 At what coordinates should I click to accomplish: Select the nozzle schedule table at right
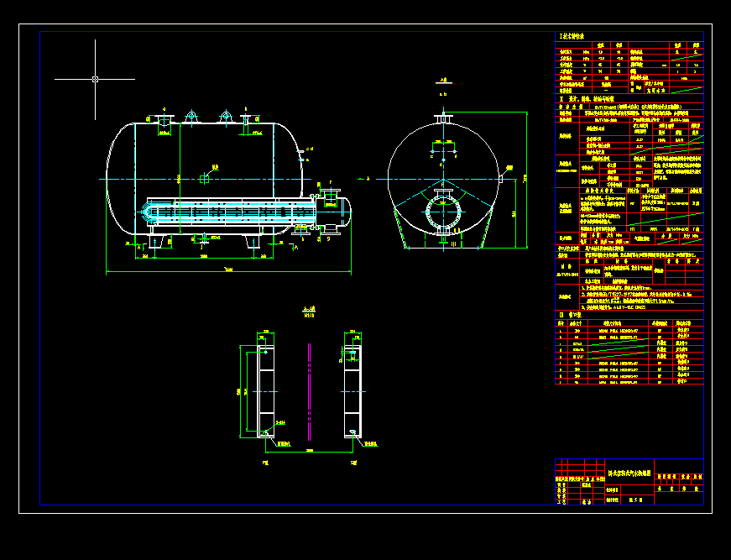click(x=629, y=351)
